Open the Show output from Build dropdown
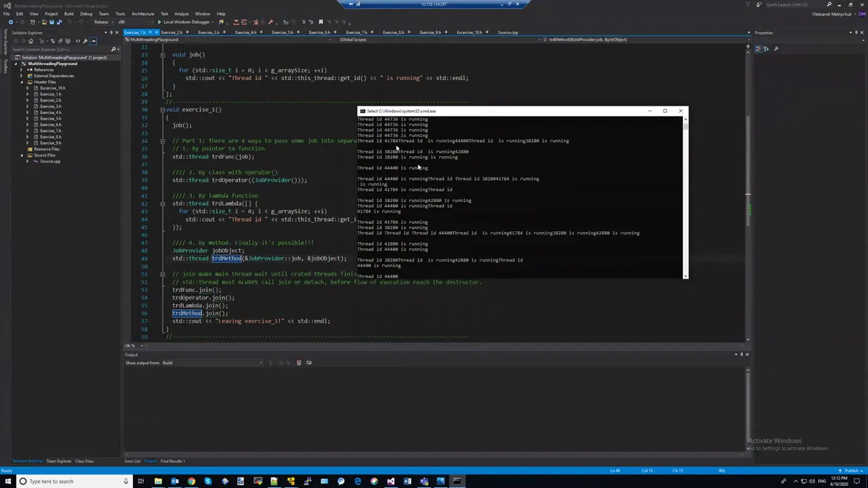Viewport: 868px width, 488px height. (x=212, y=363)
